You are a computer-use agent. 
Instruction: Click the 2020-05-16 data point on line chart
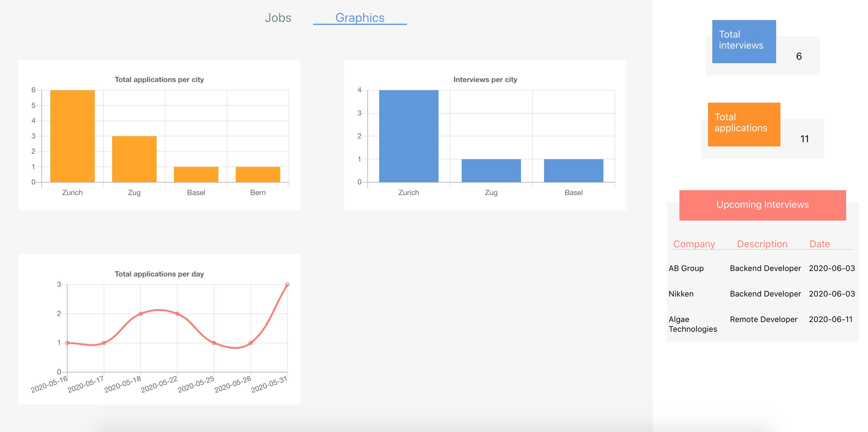tap(68, 343)
